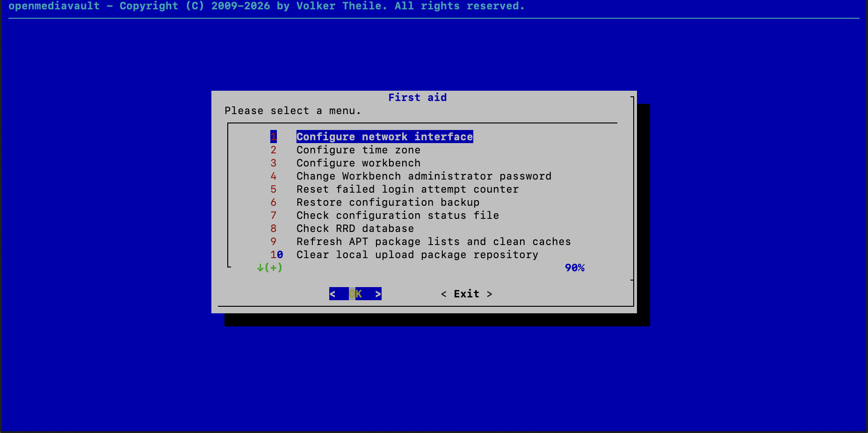Select Change Workbench administrator password
Screen dimensions: 868x433
424,176
